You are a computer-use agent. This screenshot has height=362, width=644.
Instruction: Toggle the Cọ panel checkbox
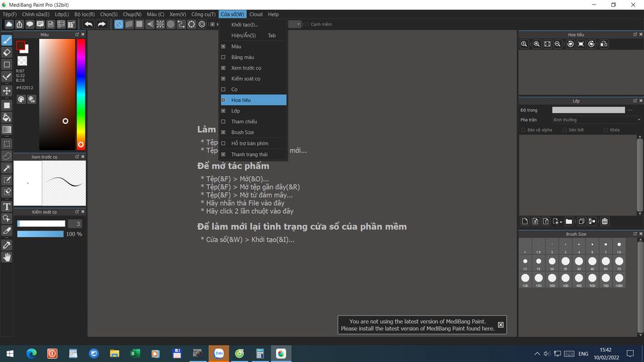223,89
